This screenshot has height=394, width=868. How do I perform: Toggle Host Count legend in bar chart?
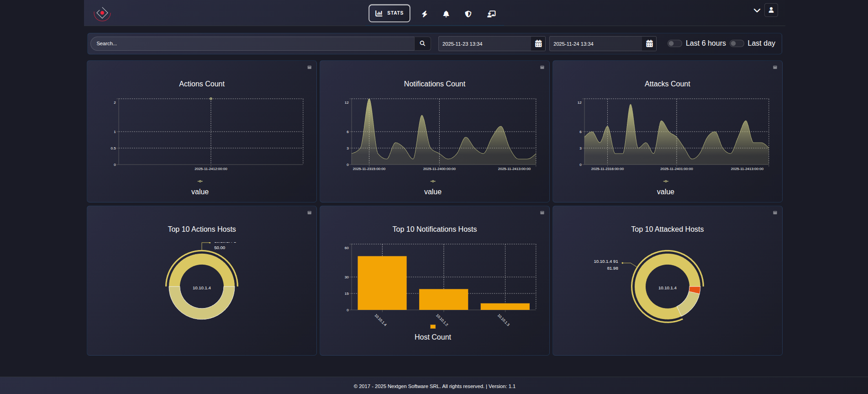point(433,333)
